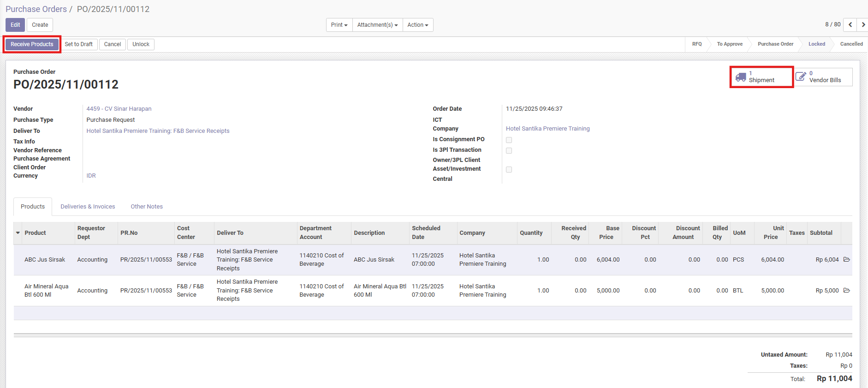
Task: Open the Print dropdown
Action: coord(339,25)
